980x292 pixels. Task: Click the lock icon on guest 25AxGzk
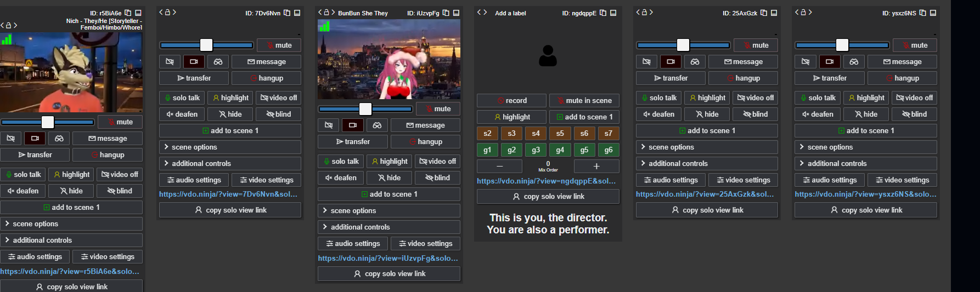[644, 12]
